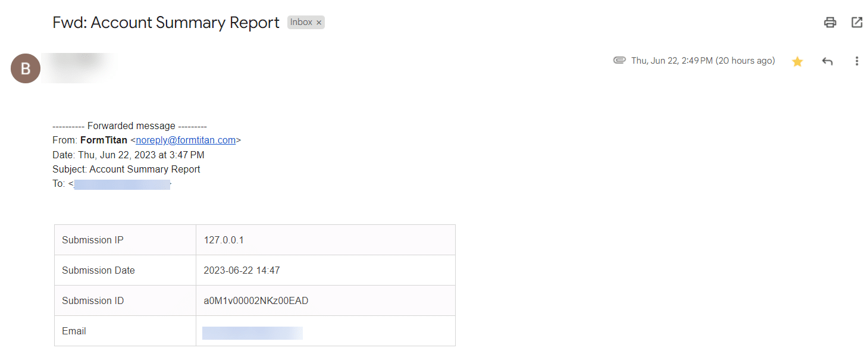This screenshot has height=354, width=868.
Task: Click the blurred recipient address after To:
Action: click(122, 184)
